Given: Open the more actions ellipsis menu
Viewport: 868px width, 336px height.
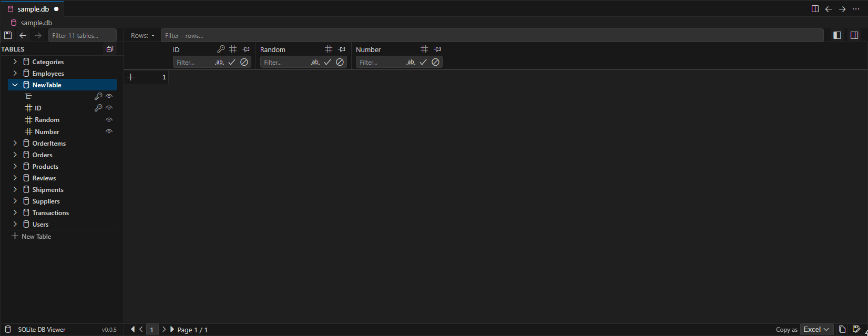Looking at the screenshot, I should (856, 9).
